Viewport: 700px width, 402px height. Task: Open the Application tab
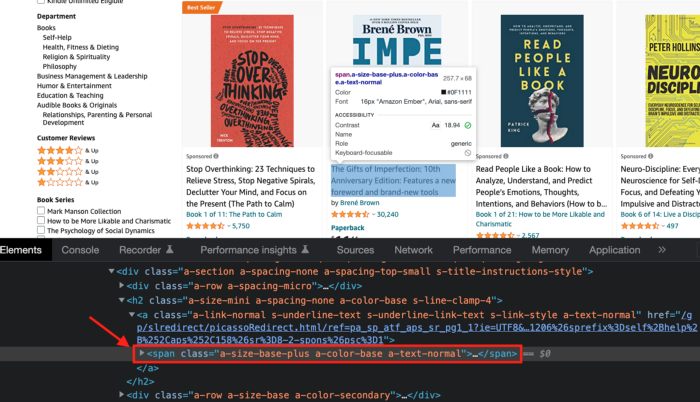pyautogui.click(x=614, y=250)
